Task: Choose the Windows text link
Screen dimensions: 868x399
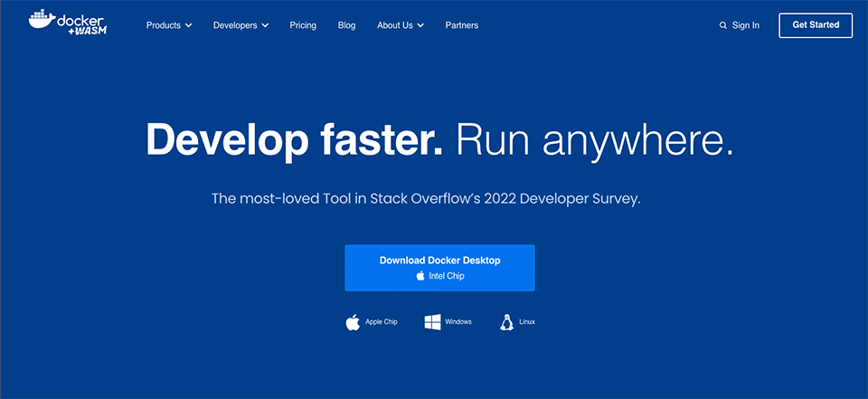Action: coord(458,322)
